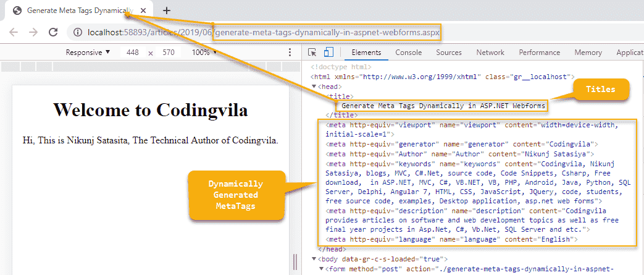The width and height of the screenshot is (644, 275).
Task: Switch to the Elements tab
Action: 366,52
